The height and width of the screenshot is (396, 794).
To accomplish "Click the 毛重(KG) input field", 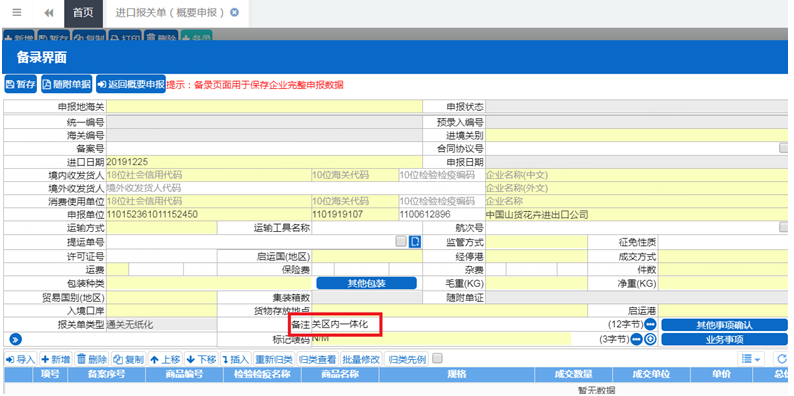I will pyautogui.click(x=537, y=283).
